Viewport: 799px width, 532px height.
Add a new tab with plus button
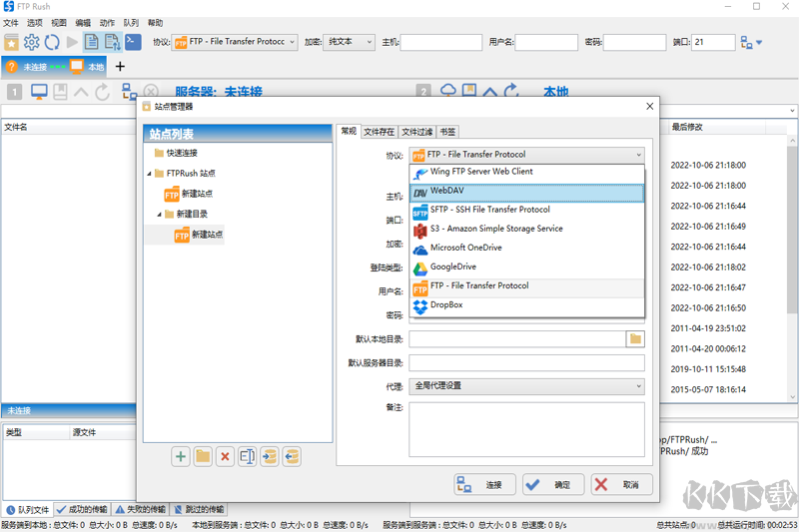[x=120, y=67]
